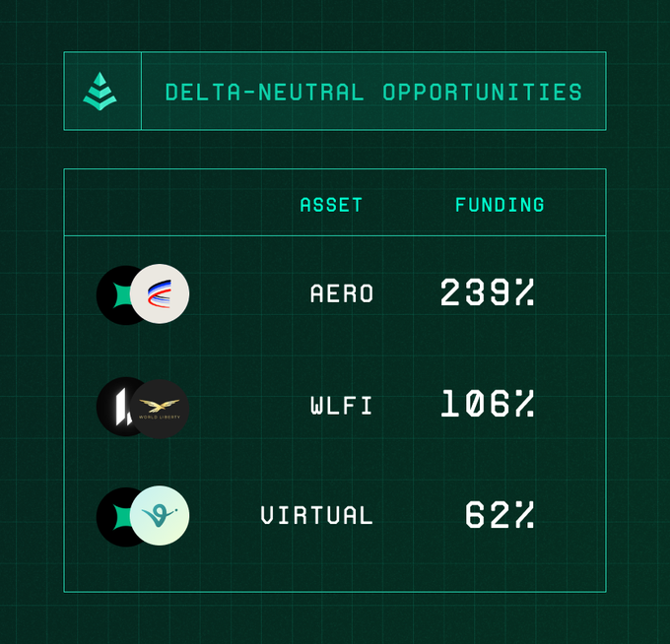Click the percent sign after 62
The image size is (670, 644).
tap(523, 515)
